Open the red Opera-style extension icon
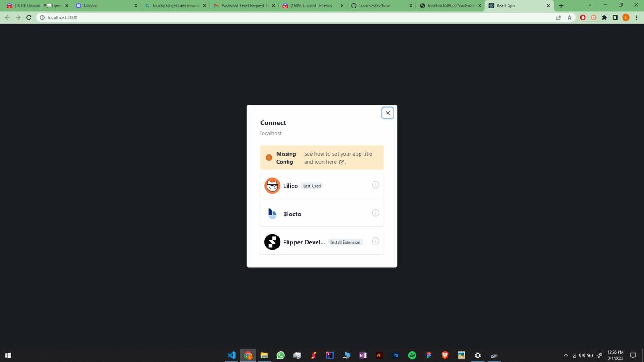This screenshot has width=644, height=362. point(583,17)
